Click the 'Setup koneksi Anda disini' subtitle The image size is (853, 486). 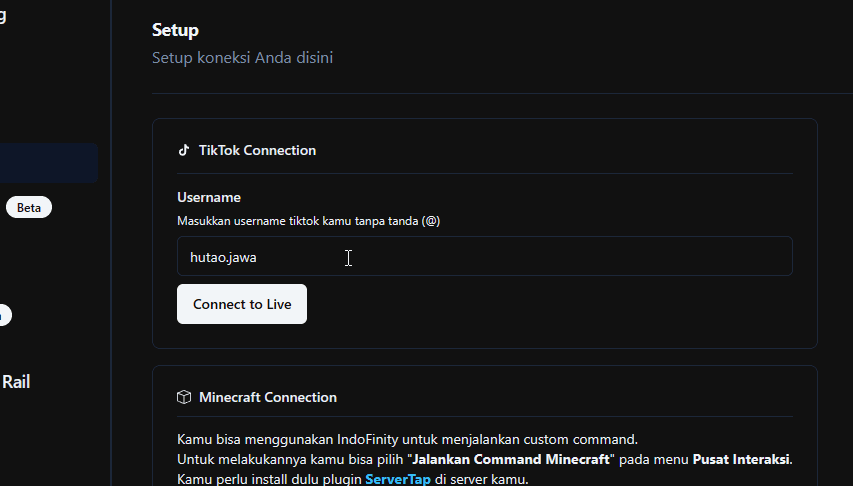pyautogui.click(x=242, y=58)
